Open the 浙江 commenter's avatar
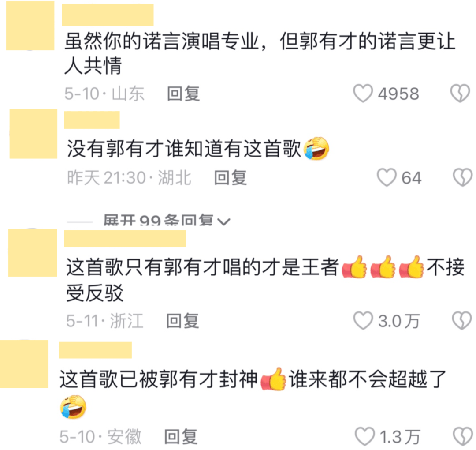Screen dimensions: 476x450 click(33, 252)
